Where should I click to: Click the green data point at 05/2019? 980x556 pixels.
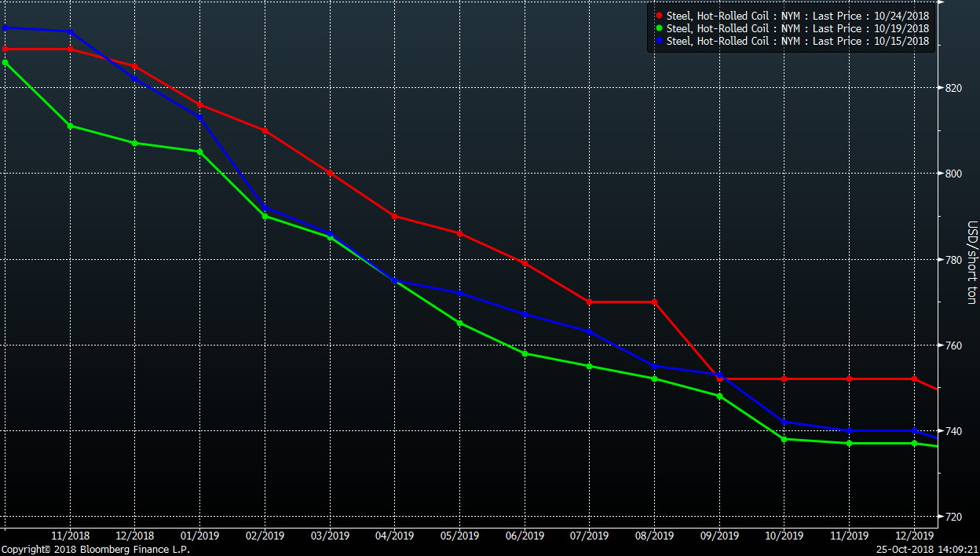(459, 323)
